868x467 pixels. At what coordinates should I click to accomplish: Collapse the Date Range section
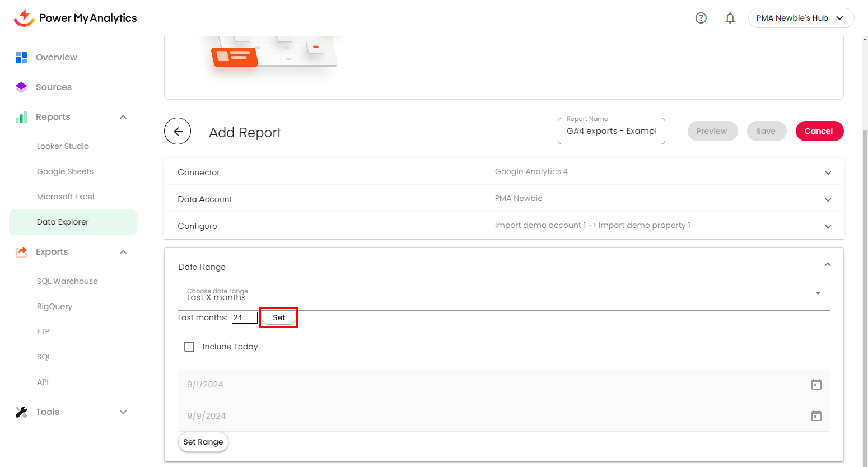point(827,265)
